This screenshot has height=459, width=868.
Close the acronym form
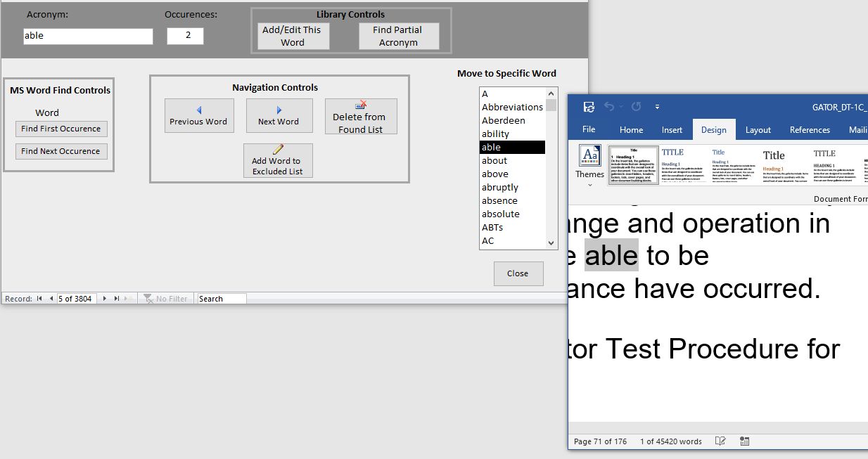tap(518, 273)
